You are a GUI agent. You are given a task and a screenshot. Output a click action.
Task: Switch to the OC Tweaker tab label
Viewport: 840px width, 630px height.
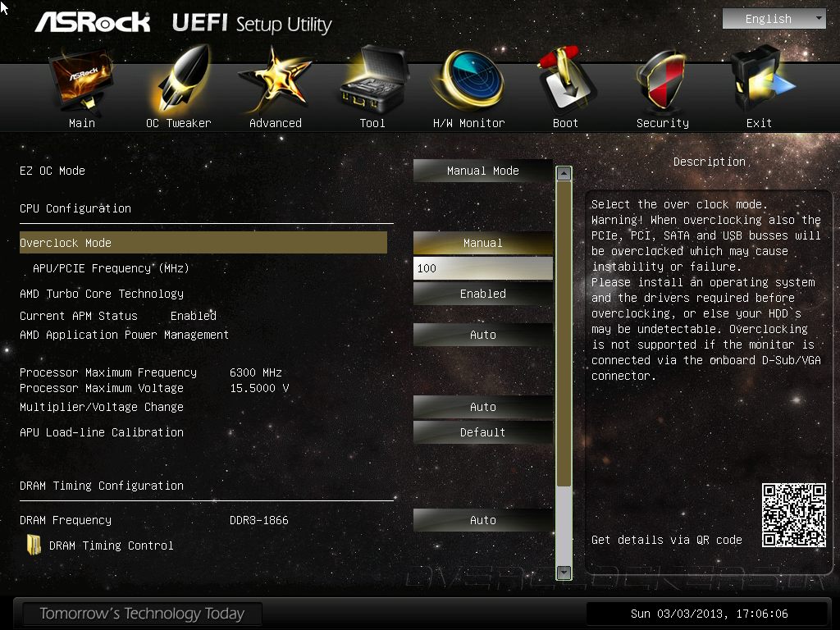(178, 123)
